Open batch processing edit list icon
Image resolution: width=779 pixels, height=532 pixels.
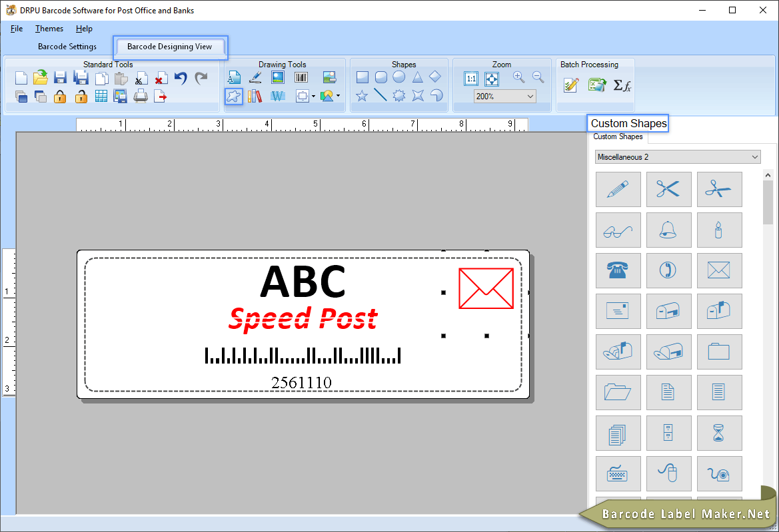(571, 85)
